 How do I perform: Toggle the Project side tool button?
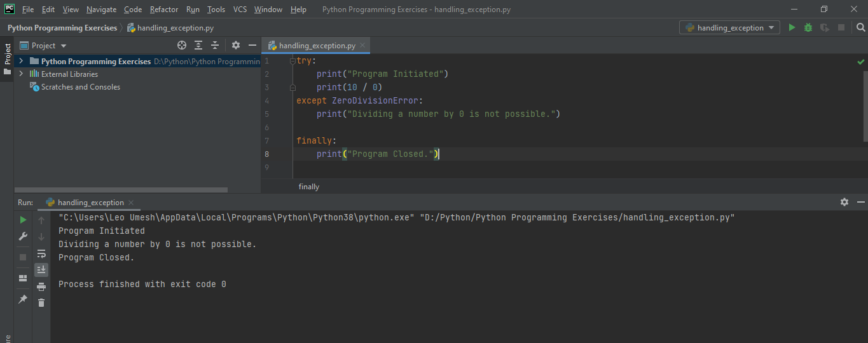click(7, 59)
